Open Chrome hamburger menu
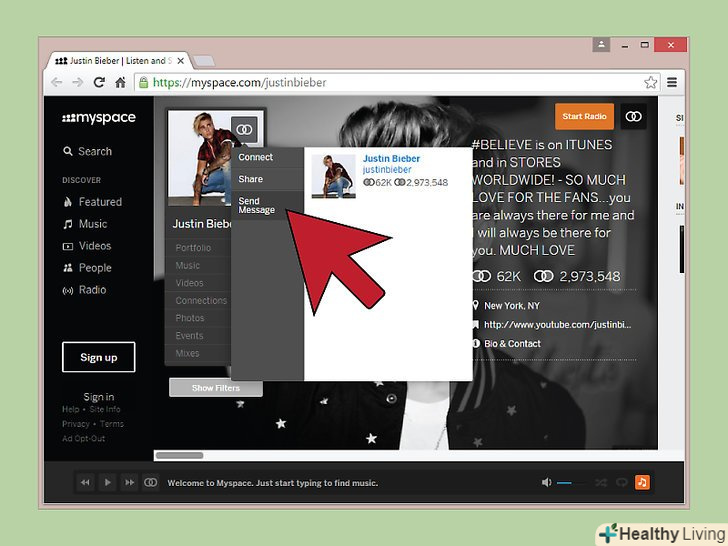This screenshot has width=728, height=546. click(x=672, y=83)
